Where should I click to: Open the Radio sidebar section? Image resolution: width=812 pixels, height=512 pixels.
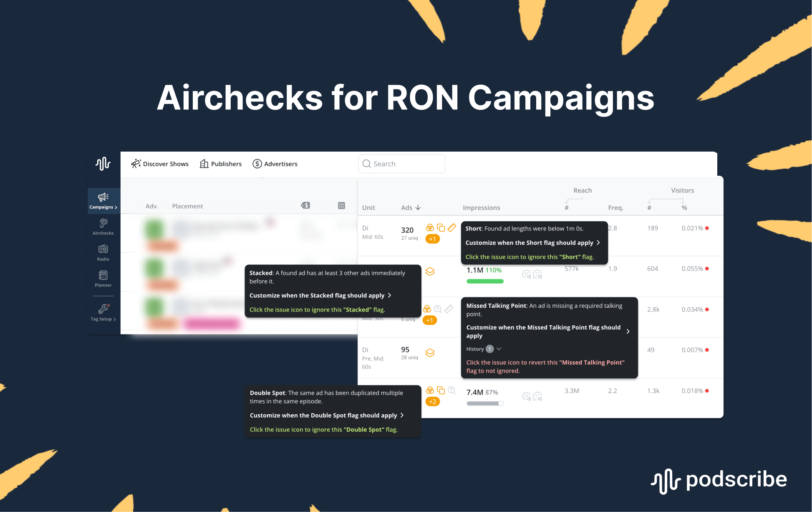103,253
